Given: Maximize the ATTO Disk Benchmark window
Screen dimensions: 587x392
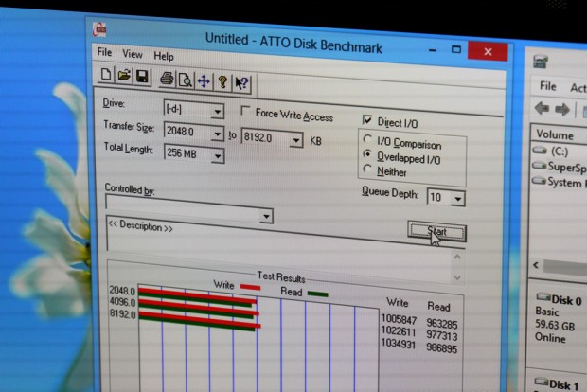Looking at the screenshot, I should (x=456, y=49).
